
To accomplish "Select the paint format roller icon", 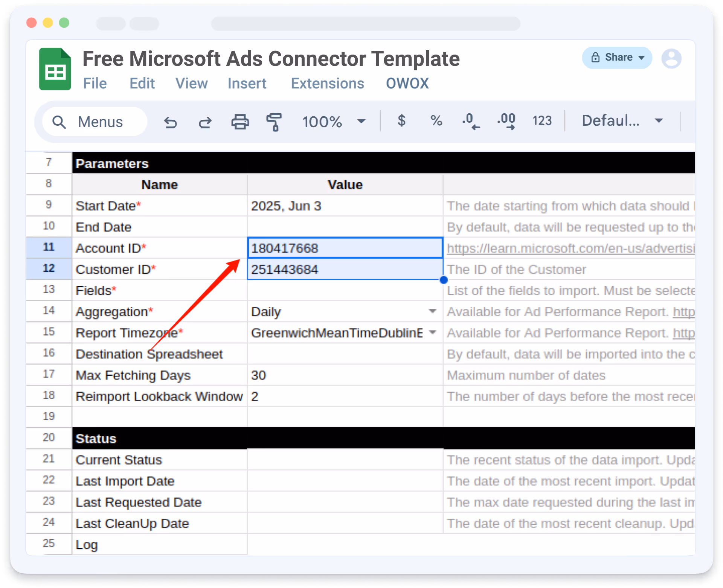I will point(274,122).
